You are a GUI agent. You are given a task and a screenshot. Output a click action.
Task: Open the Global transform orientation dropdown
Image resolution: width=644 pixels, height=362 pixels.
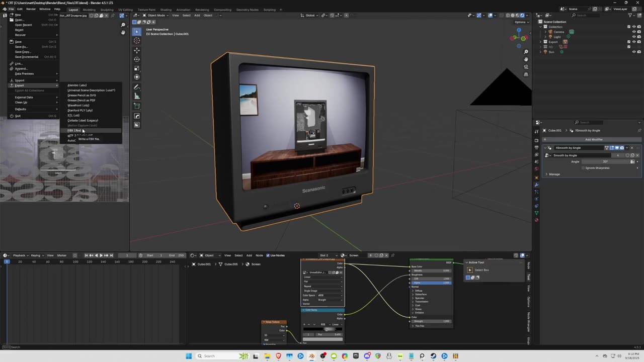pyautogui.click(x=310, y=15)
